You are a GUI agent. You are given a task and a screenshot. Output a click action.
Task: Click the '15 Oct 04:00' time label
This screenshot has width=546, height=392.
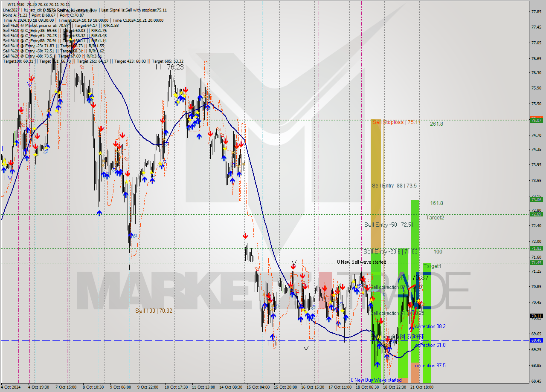(258, 387)
